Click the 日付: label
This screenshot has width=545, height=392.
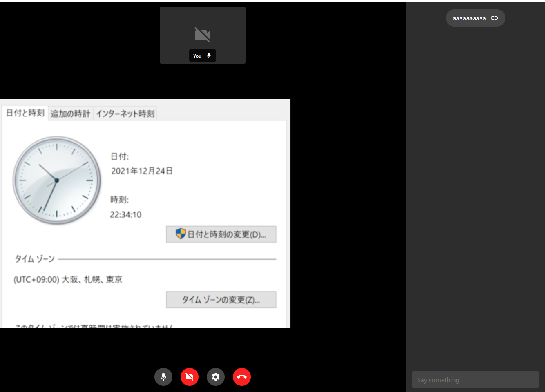point(120,156)
